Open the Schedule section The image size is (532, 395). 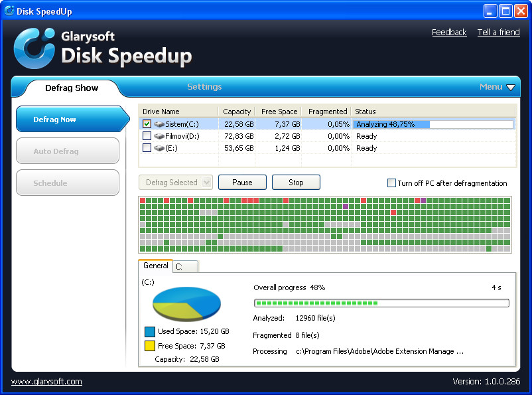click(x=68, y=183)
